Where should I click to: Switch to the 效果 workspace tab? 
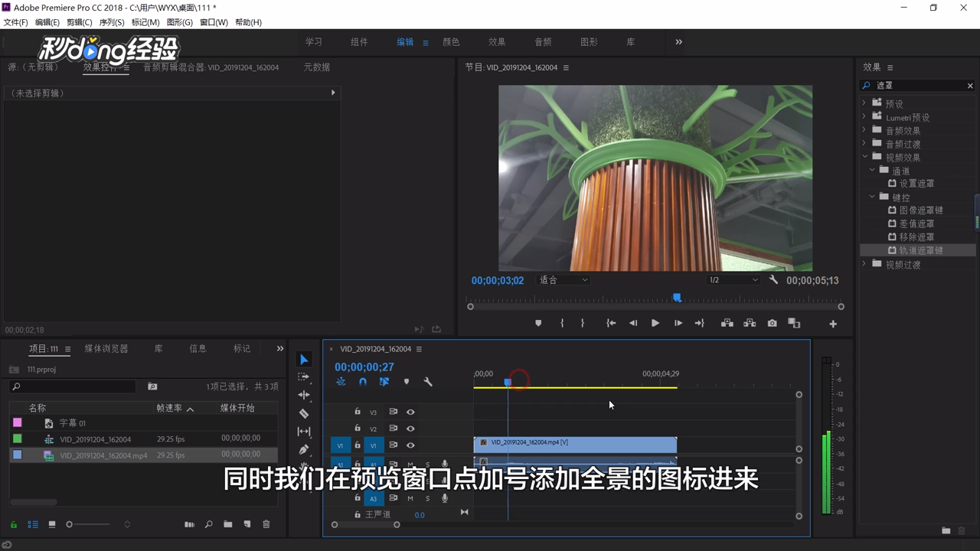pos(497,42)
